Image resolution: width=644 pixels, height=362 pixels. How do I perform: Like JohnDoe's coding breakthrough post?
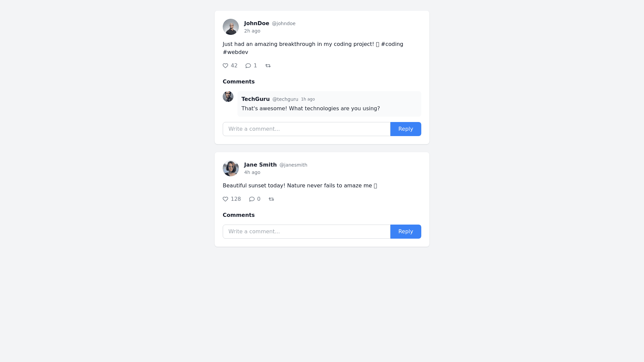(x=225, y=66)
